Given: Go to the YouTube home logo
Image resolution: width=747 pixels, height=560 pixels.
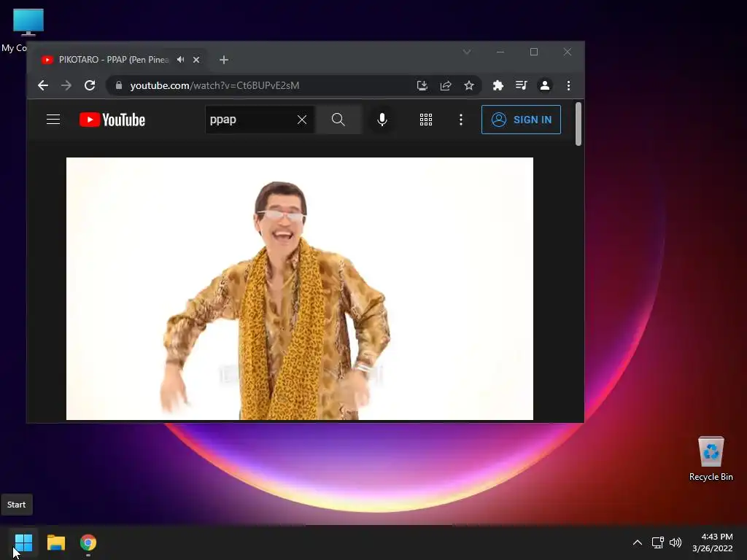Looking at the screenshot, I should (112, 120).
